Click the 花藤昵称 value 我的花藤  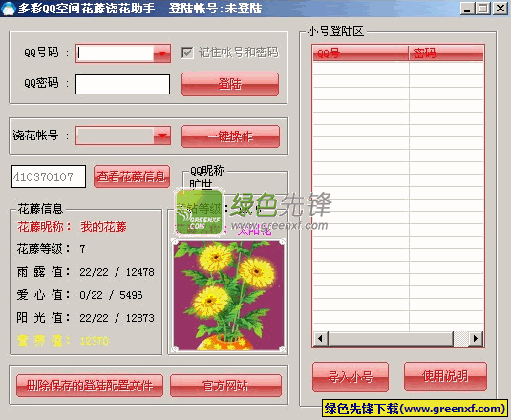click(x=103, y=227)
